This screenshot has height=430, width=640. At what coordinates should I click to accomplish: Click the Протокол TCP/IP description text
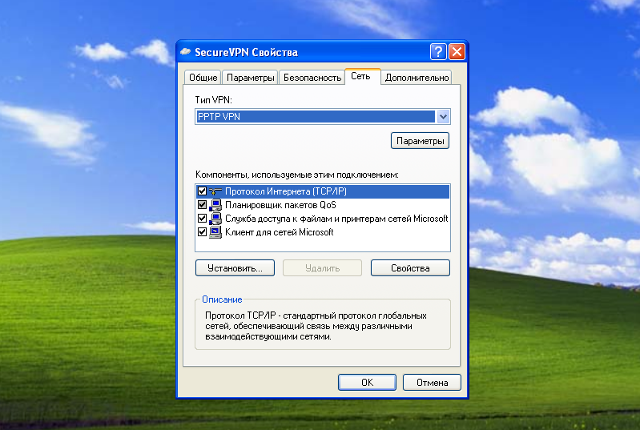[x=316, y=326]
